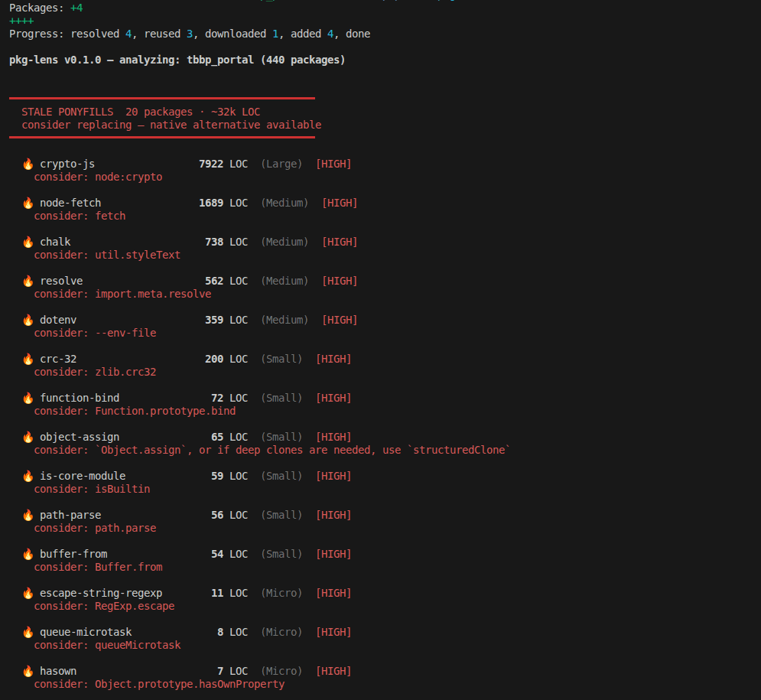Click the '200 LOC' value
Viewport: 761px width, 700px height.
coord(226,360)
